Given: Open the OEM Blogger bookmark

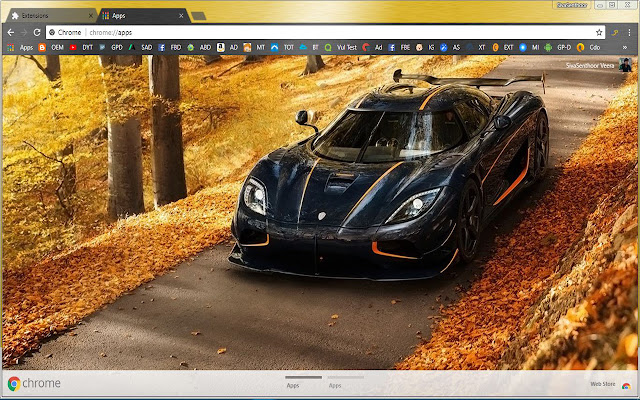Looking at the screenshot, I should tap(51, 47).
